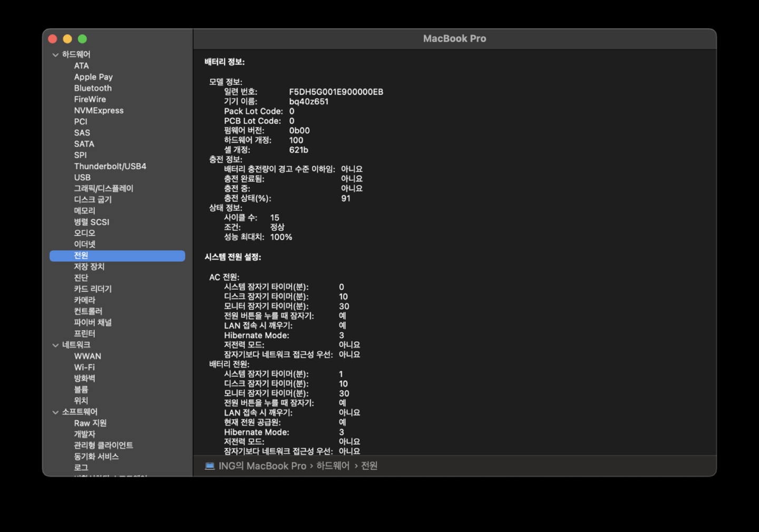Click the 네트워크 category label
Screen dimensions: 759x532
point(76,344)
